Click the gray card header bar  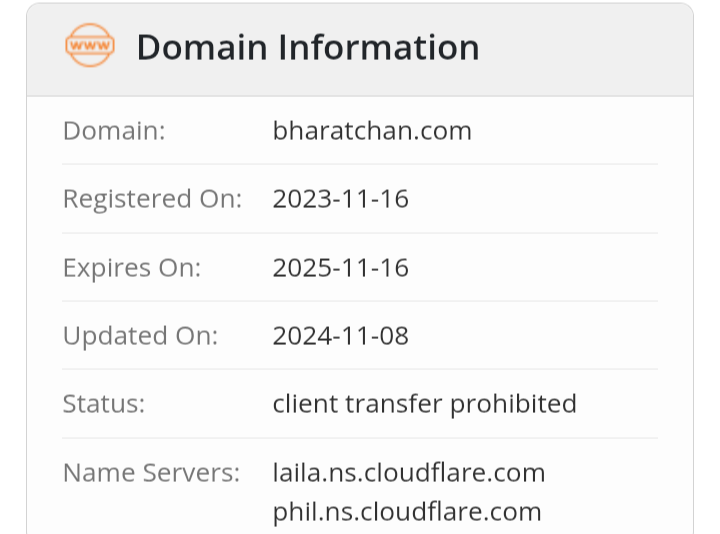(x=360, y=50)
